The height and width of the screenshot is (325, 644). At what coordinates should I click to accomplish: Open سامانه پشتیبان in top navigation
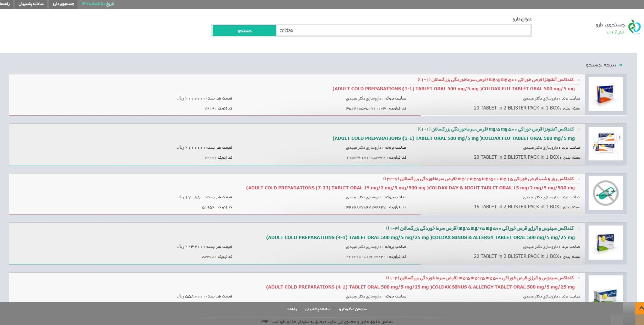point(31,4)
